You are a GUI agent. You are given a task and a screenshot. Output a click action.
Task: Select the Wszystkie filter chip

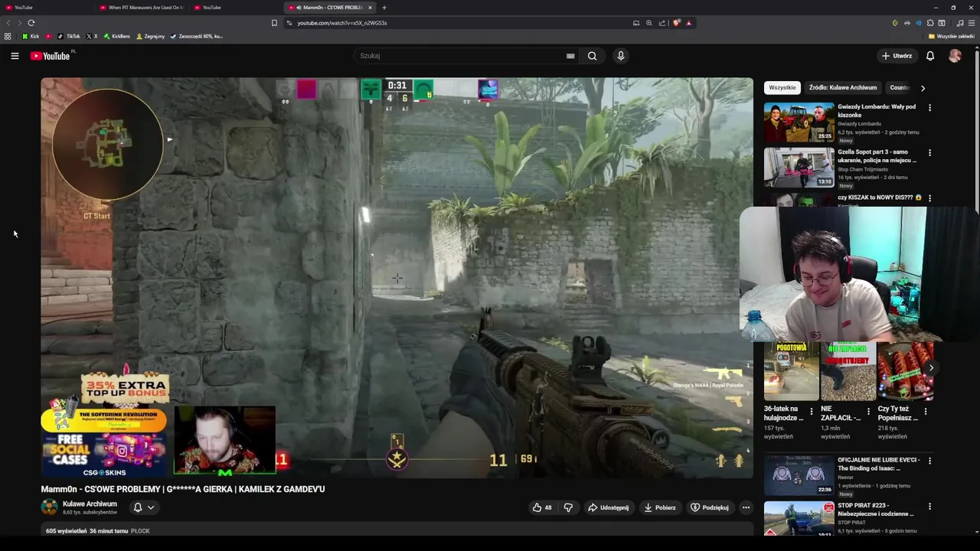[x=782, y=88]
